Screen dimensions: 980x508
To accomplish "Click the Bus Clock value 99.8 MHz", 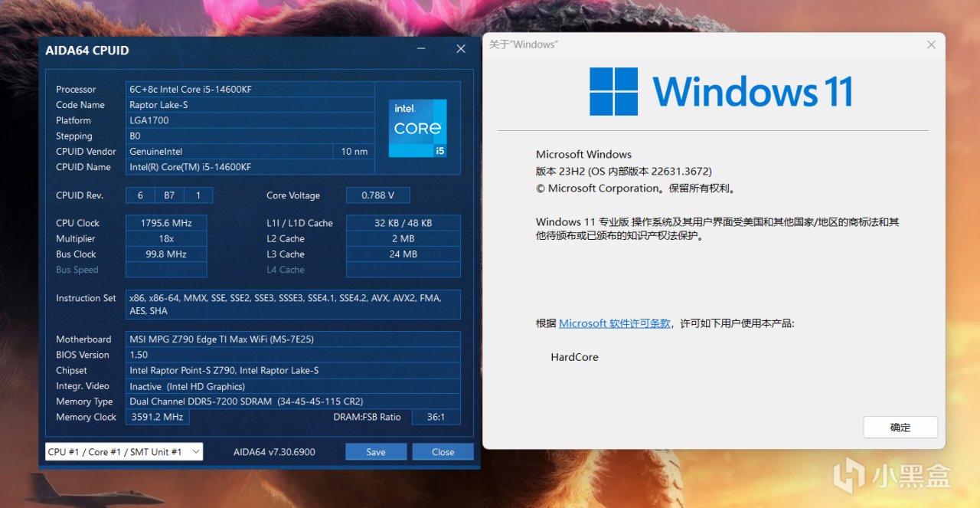I will 166,254.
